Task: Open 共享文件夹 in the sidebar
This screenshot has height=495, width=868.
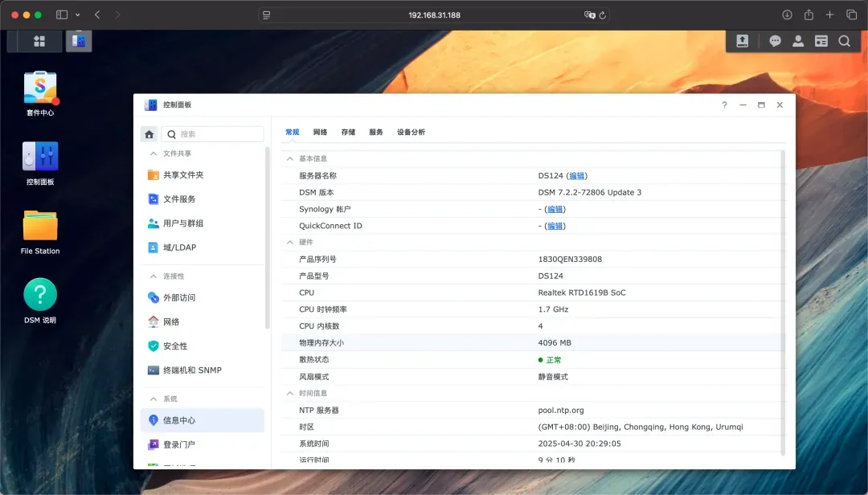Action: [x=203, y=175]
